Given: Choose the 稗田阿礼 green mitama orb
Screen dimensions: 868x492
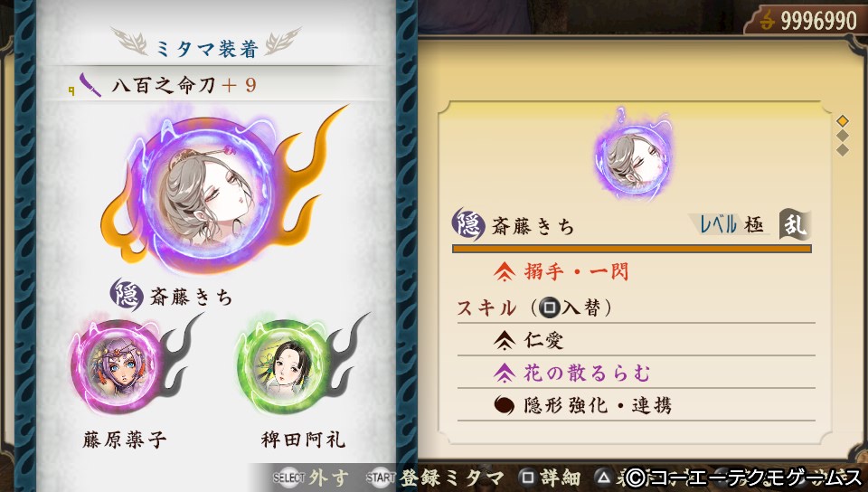Looking at the screenshot, I should coord(283,367).
